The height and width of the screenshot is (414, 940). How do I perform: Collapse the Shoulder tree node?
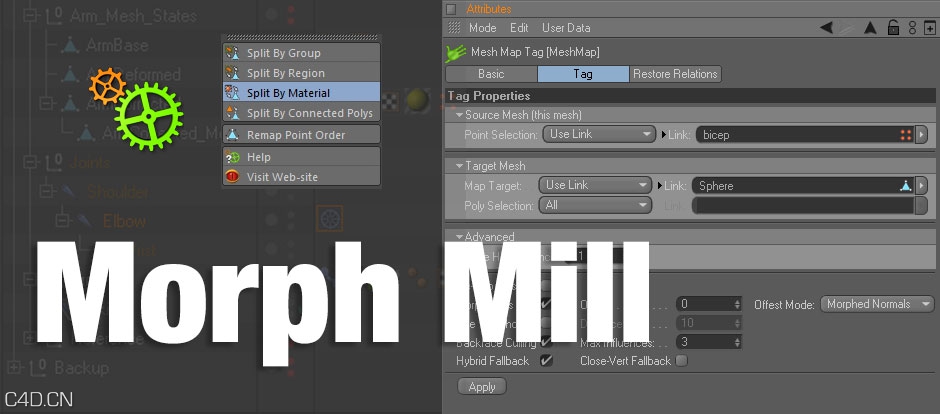47,192
